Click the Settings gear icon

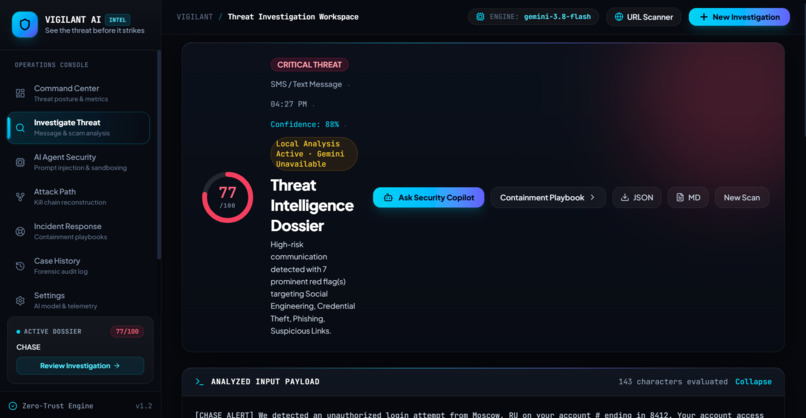[20, 301]
